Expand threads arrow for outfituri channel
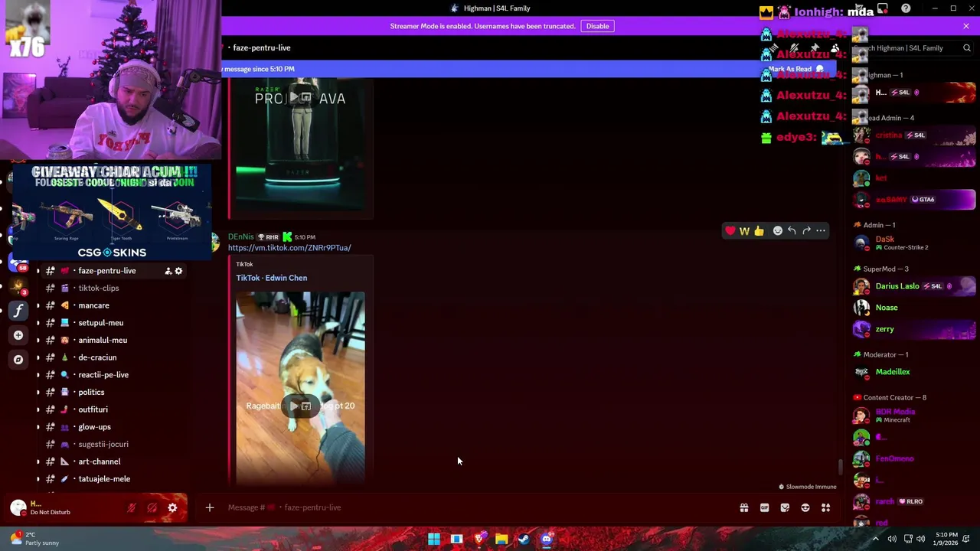Image resolution: width=980 pixels, height=551 pixels. tap(38, 409)
